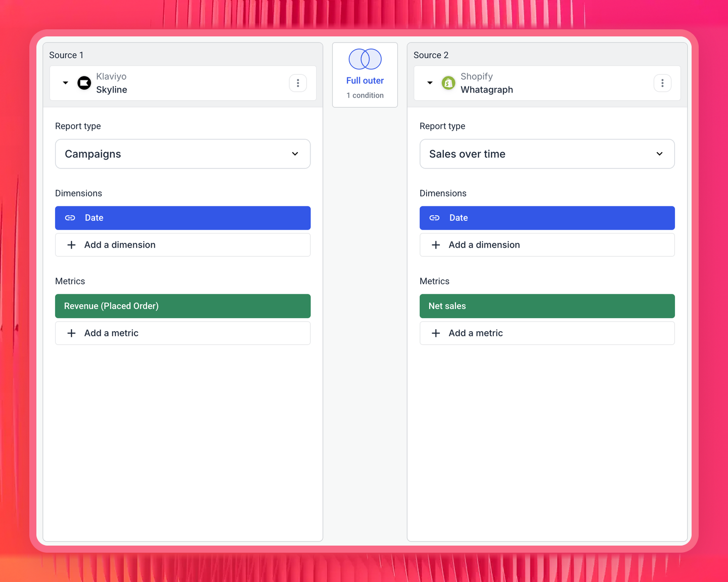Click the 'Whatagraph' account name
Image resolution: width=728 pixels, height=582 pixels.
coord(487,89)
